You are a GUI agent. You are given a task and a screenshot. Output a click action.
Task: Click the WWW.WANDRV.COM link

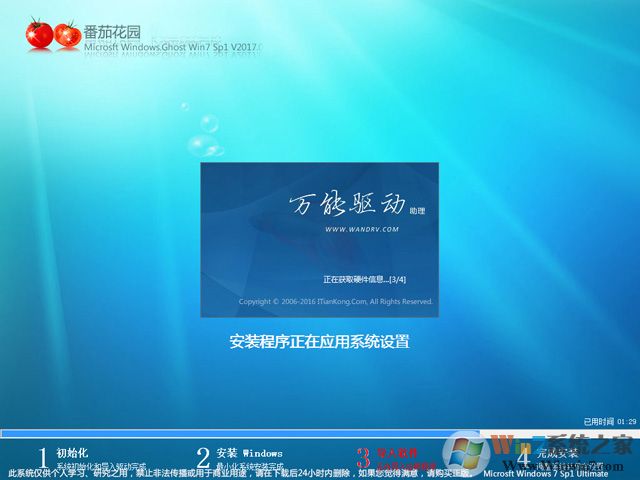pyautogui.click(x=362, y=229)
